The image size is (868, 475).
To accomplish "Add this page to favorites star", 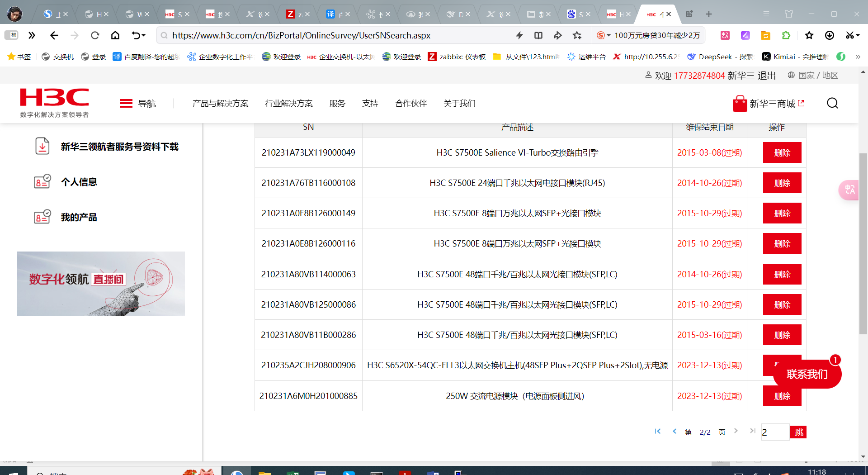I will point(577,35).
